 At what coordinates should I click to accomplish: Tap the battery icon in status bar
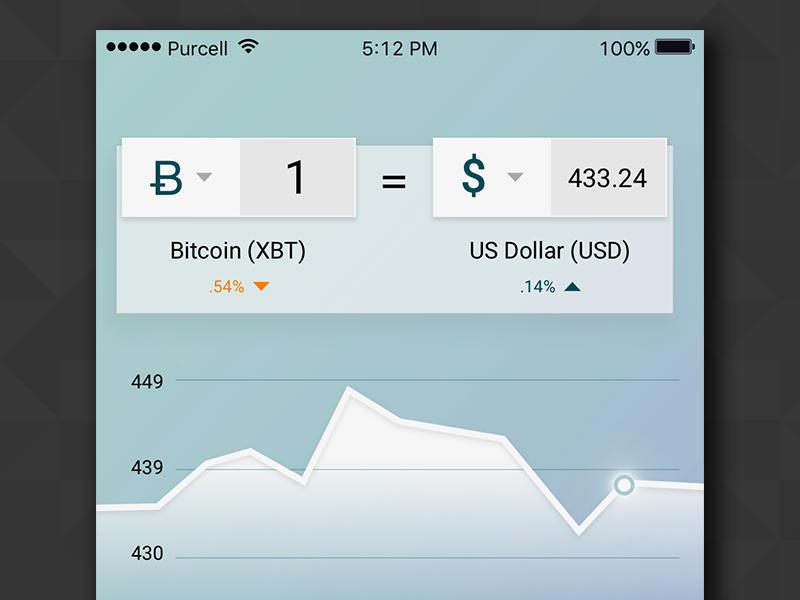coord(675,47)
